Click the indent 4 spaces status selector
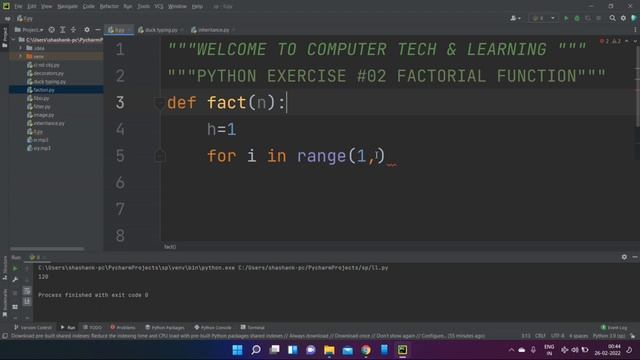The height and width of the screenshot is (360, 640). coord(578,336)
